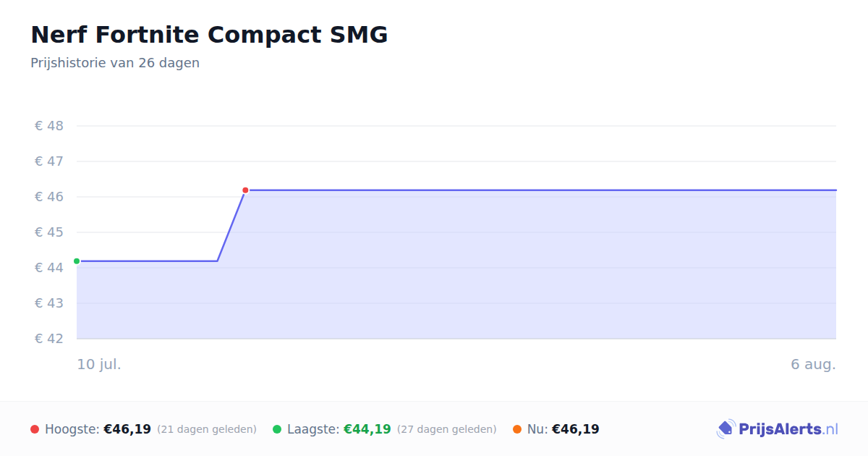Click the € 48 axis label
Viewport: 868px width, 456px height.
click(x=49, y=126)
